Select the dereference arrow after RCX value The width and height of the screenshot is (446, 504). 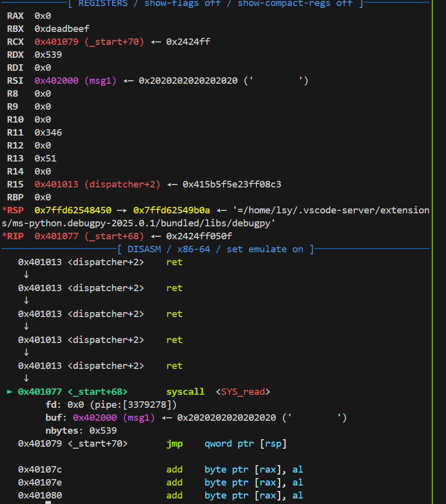156,41
